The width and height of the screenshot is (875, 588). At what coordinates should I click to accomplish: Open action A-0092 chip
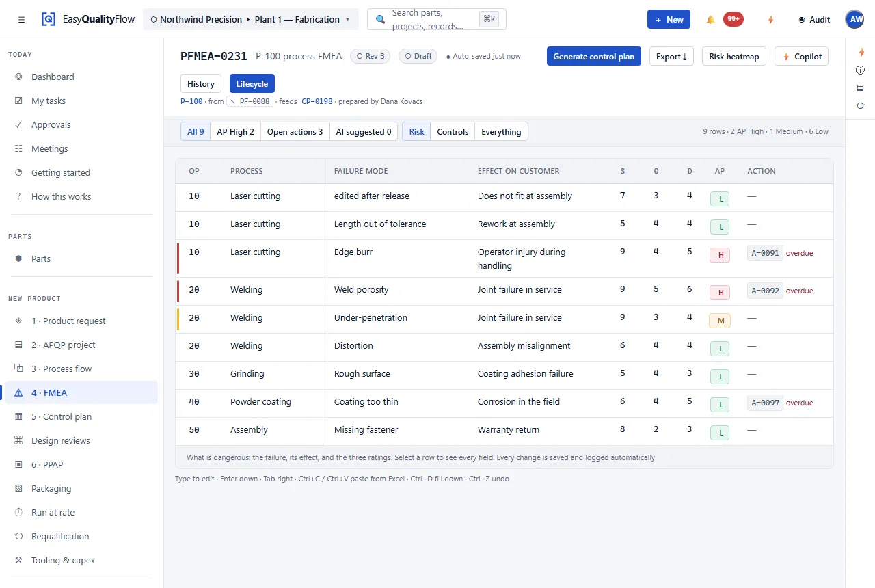[x=765, y=291]
